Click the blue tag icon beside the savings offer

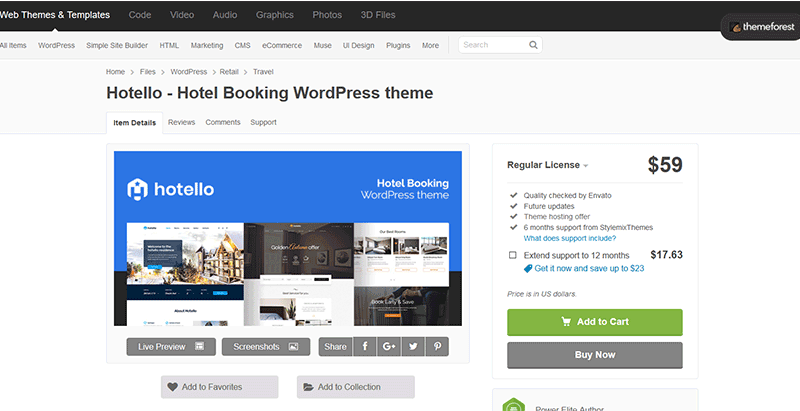pyautogui.click(x=528, y=268)
